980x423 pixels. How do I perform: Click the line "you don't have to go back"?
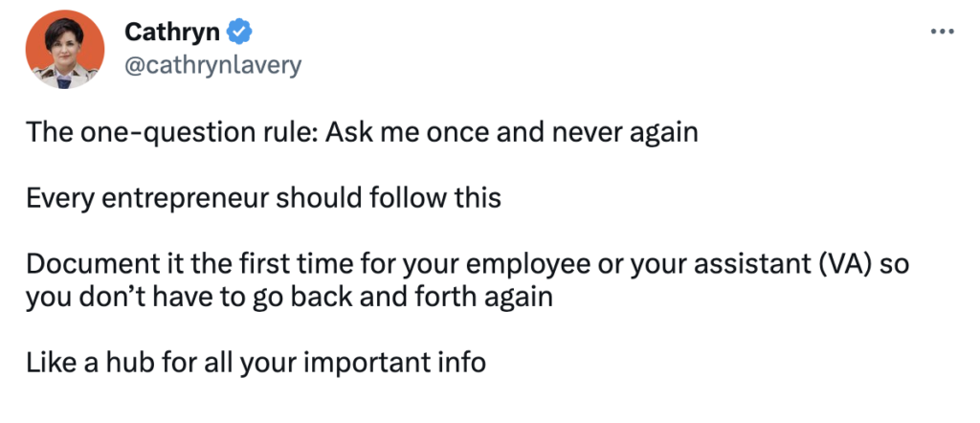(x=289, y=297)
